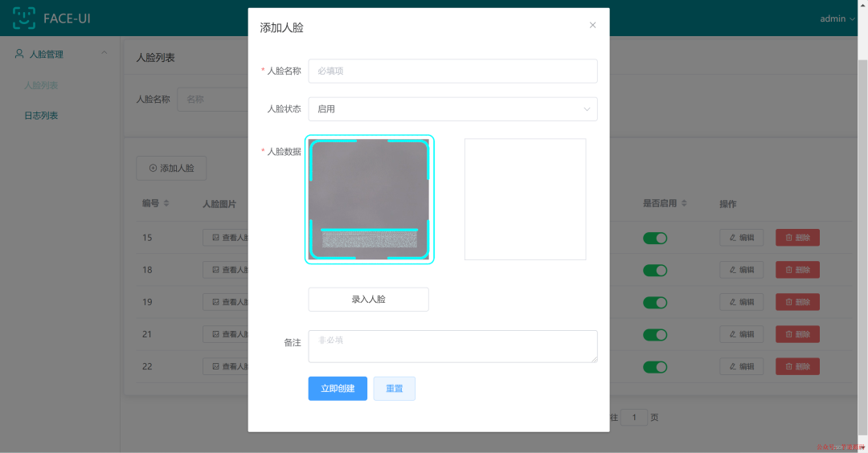The image size is (868, 453).
Task: Click the empty captured face preview box
Action: click(x=525, y=199)
